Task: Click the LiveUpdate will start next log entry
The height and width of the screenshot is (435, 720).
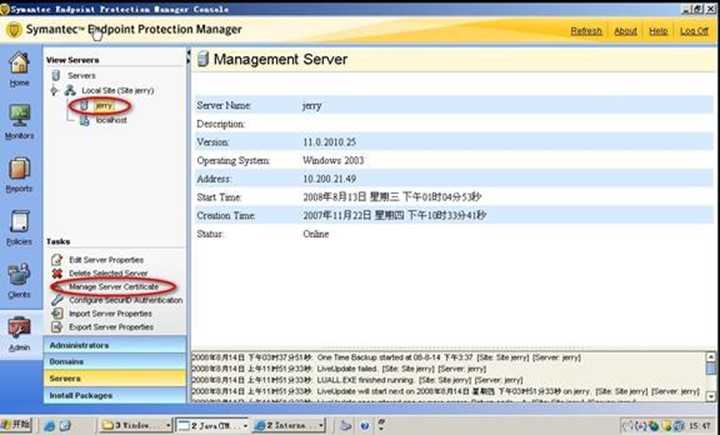Action: [x=445, y=391]
